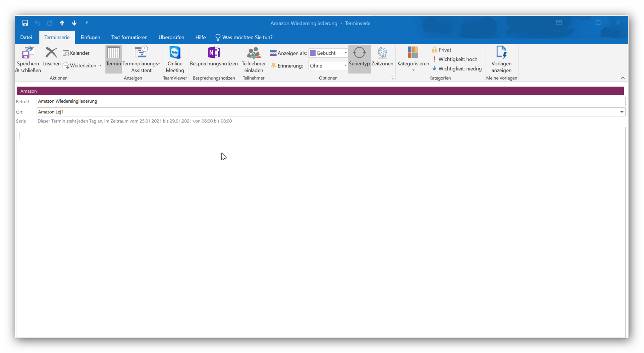Click Teilnehmer einladen

254,60
